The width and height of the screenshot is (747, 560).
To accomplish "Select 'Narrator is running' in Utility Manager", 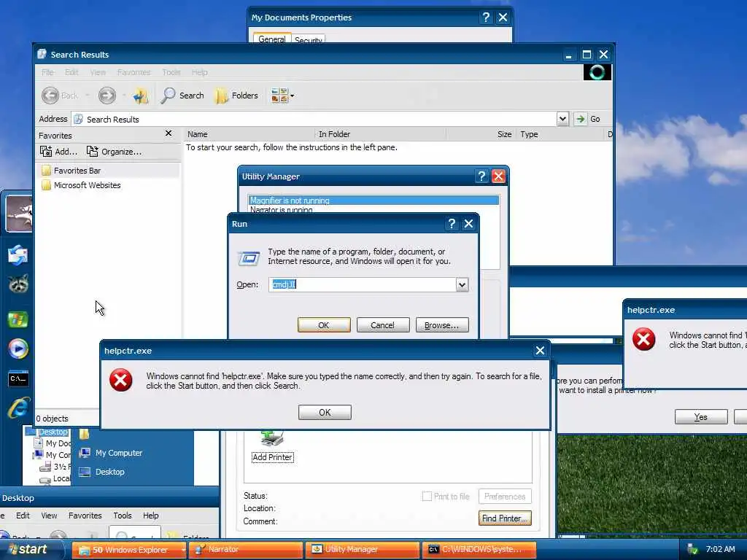I will (x=373, y=209).
